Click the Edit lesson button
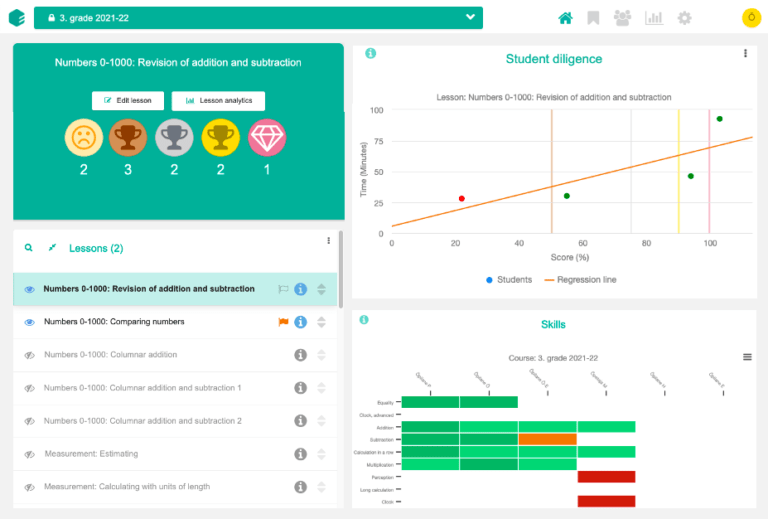Image resolution: width=768 pixels, height=519 pixels. 128,101
